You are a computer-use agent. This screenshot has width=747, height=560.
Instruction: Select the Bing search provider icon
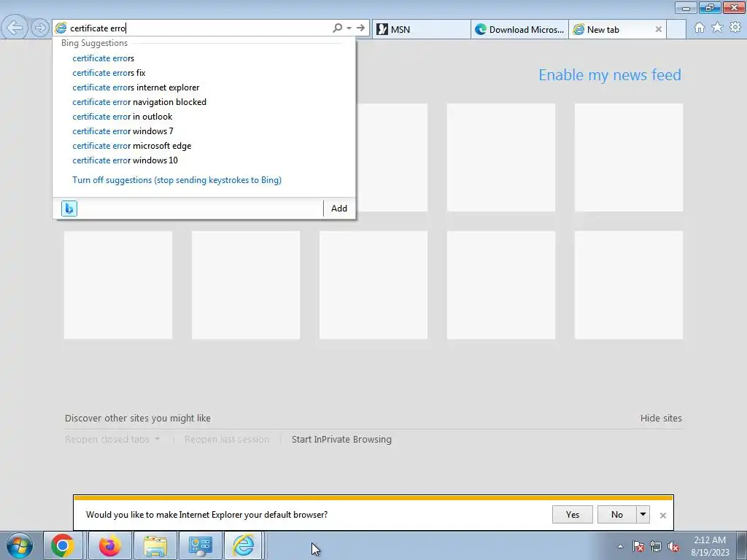coord(69,208)
